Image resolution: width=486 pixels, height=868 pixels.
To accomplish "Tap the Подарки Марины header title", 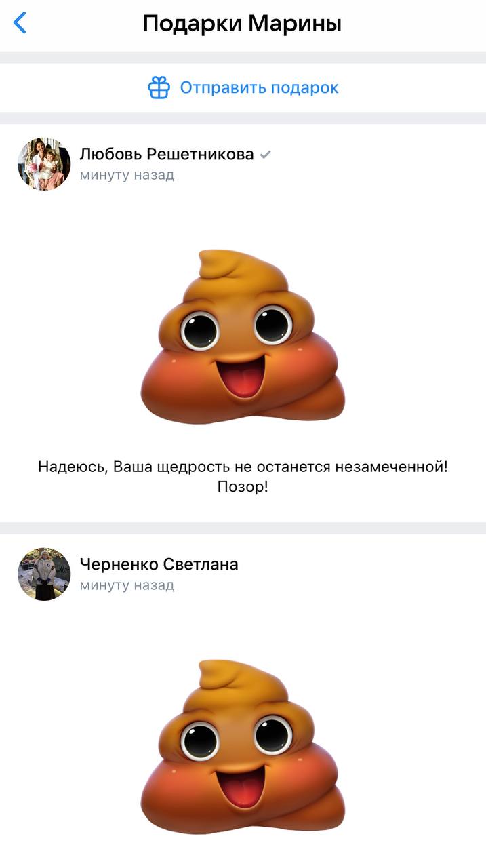I will (x=242, y=24).
